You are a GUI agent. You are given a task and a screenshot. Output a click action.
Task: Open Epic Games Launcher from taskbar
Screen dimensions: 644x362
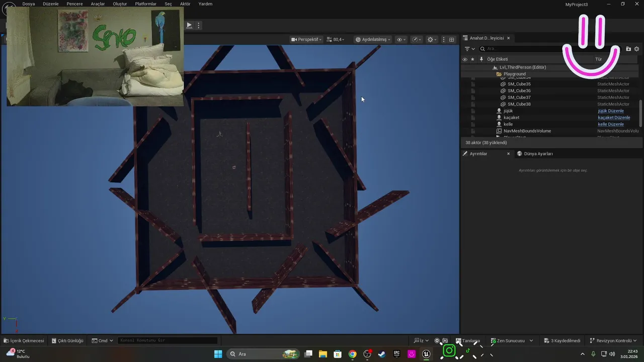click(x=396, y=354)
